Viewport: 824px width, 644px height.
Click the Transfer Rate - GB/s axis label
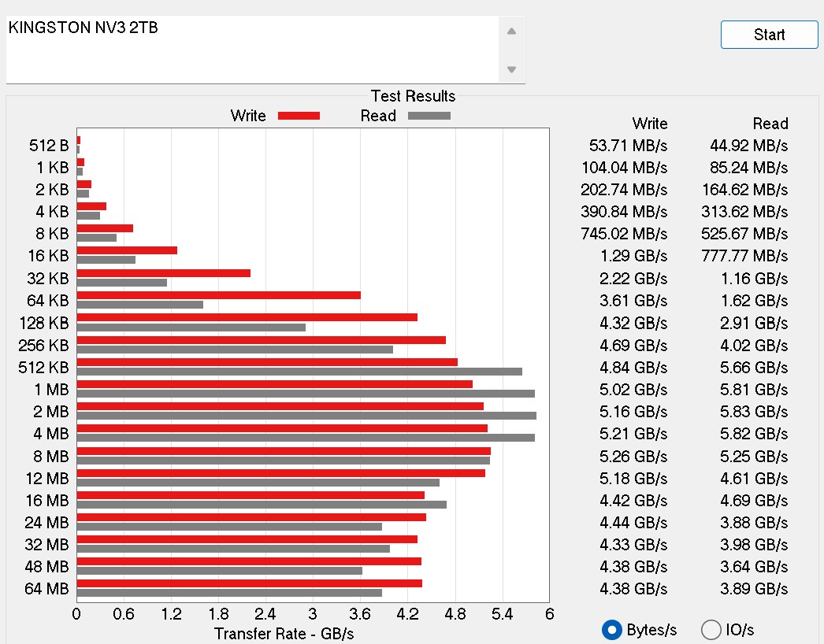(x=284, y=633)
